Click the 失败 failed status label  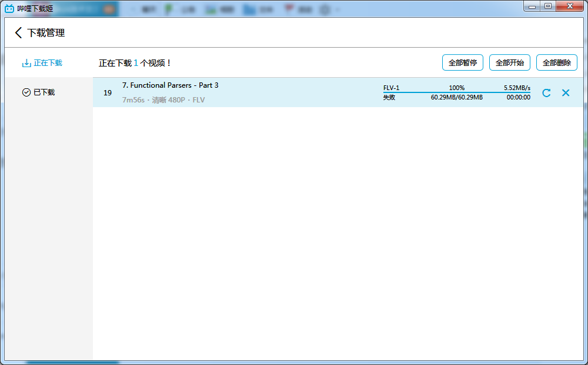tap(389, 97)
